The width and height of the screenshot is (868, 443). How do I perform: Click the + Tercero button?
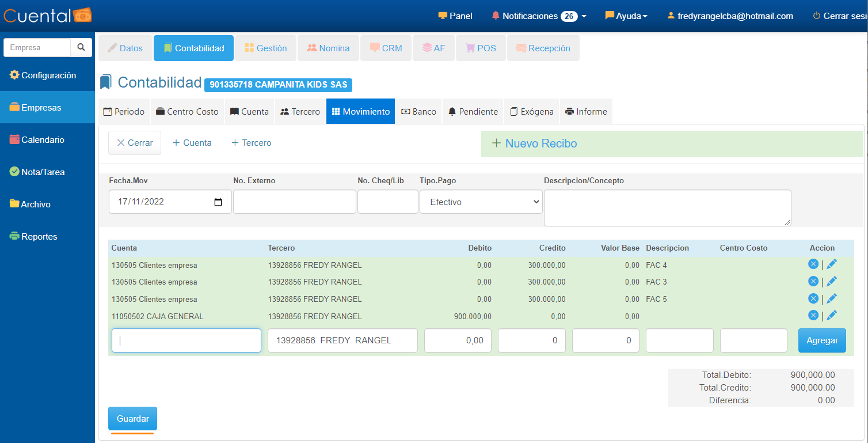click(x=251, y=143)
